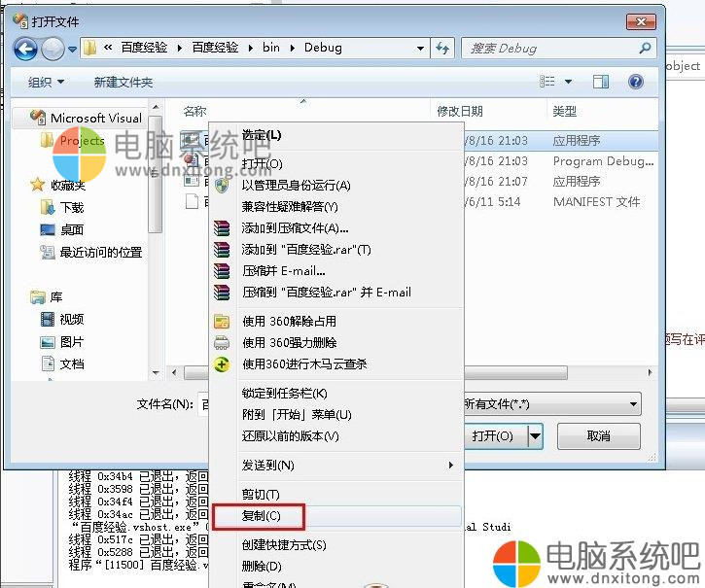This screenshot has height=588, width=705.
Task: Click the 打开(O) button
Action: point(496,436)
